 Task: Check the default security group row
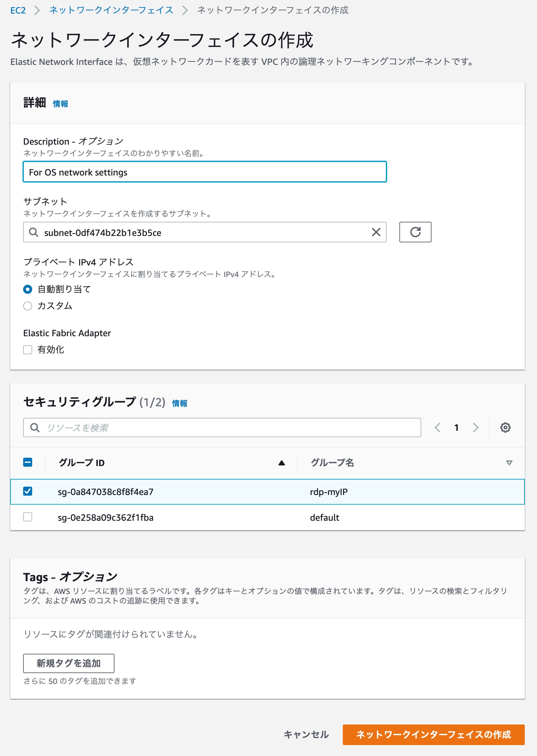pos(28,517)
